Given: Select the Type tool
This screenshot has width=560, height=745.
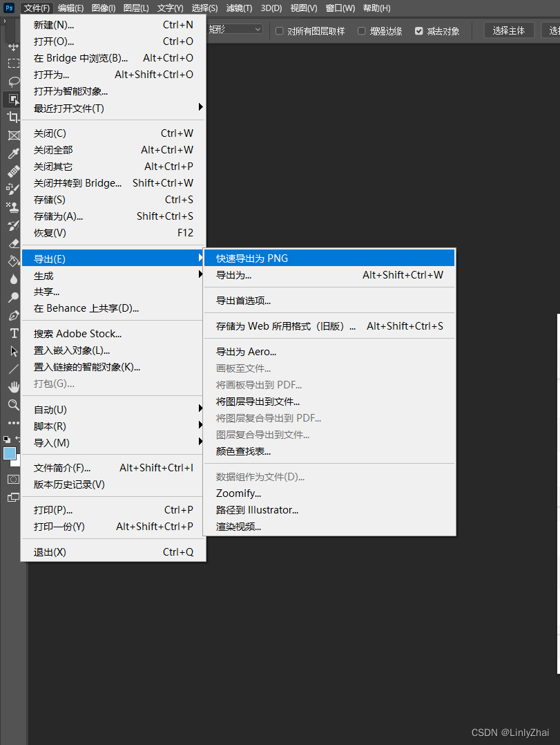Looking at the screenshot, I should (x=13, y=333).
